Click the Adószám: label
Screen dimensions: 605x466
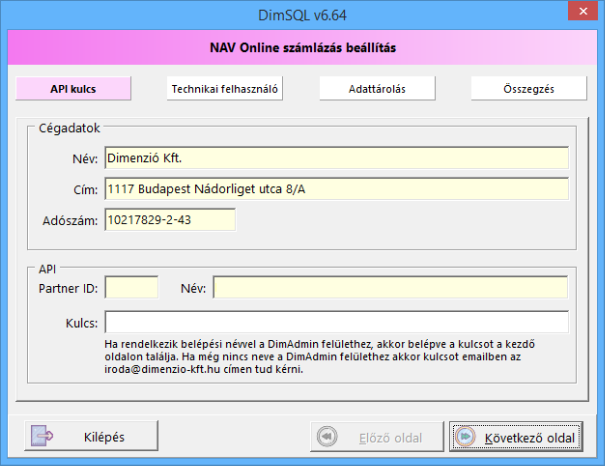tap(70, 221)
